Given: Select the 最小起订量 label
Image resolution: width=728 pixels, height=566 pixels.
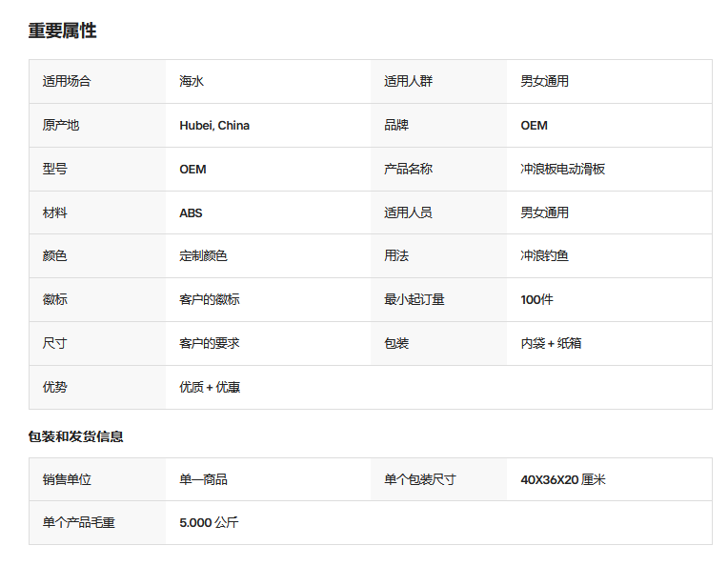Looking at the screenshot, I should [415, 299].
